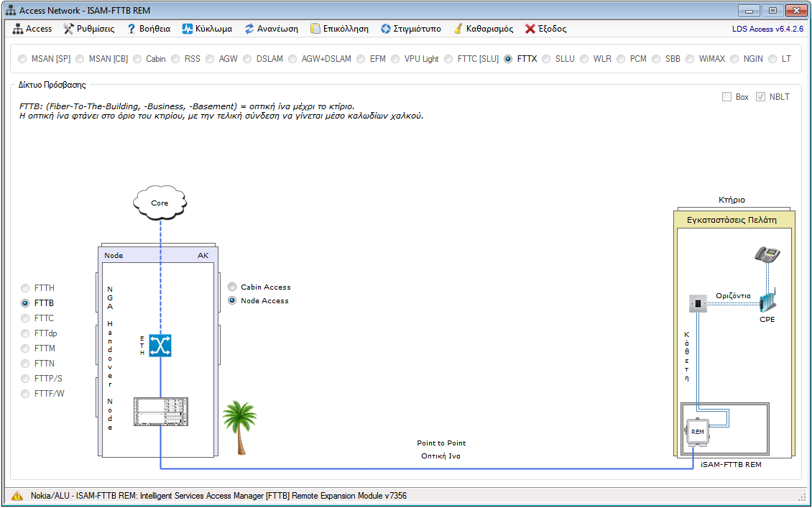Click Έξοδος to exit the application
Viewport: 812px width, 508px height.
(x=545, y=29)
